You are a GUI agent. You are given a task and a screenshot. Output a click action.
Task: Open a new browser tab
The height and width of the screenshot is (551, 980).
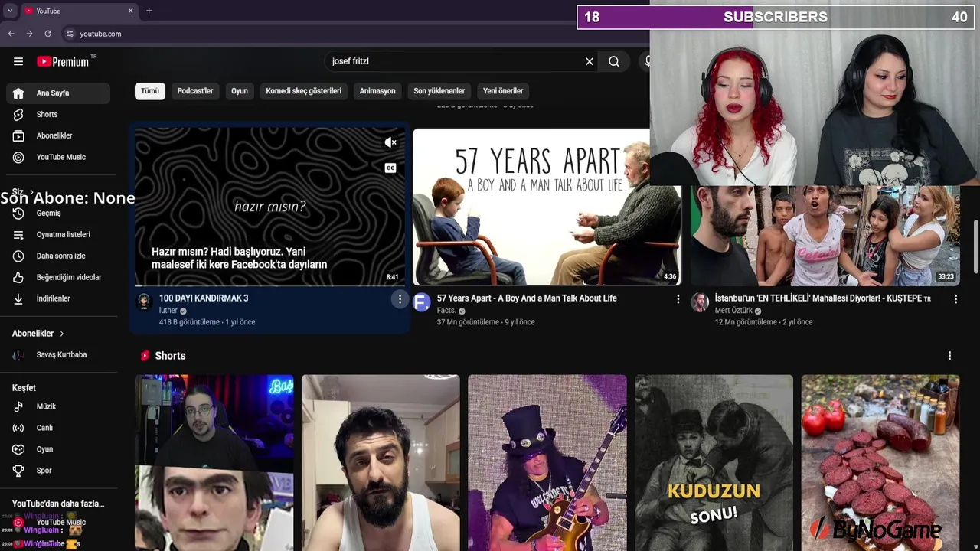(x=149, y=11)
